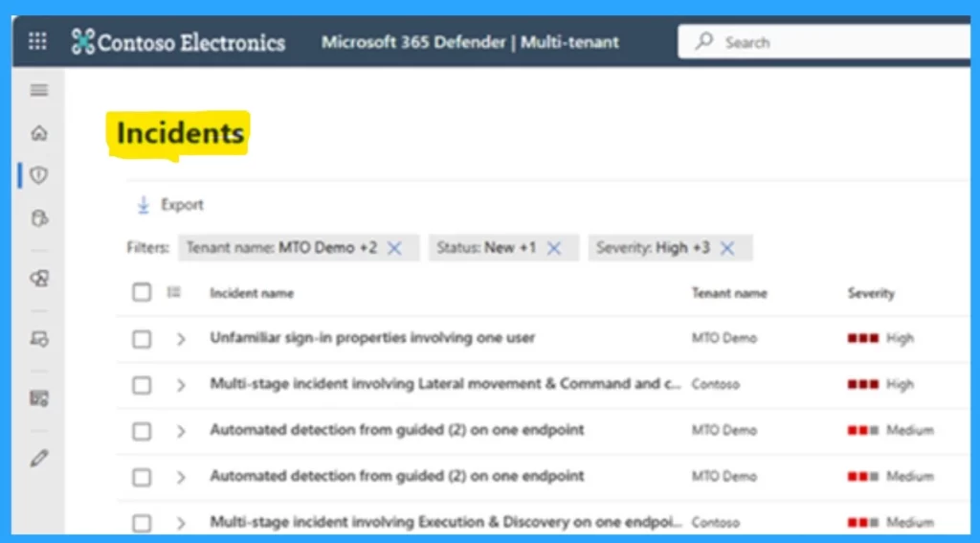Sort by Severity column
The image size is (980, 543).
click(x=871, y=293)
